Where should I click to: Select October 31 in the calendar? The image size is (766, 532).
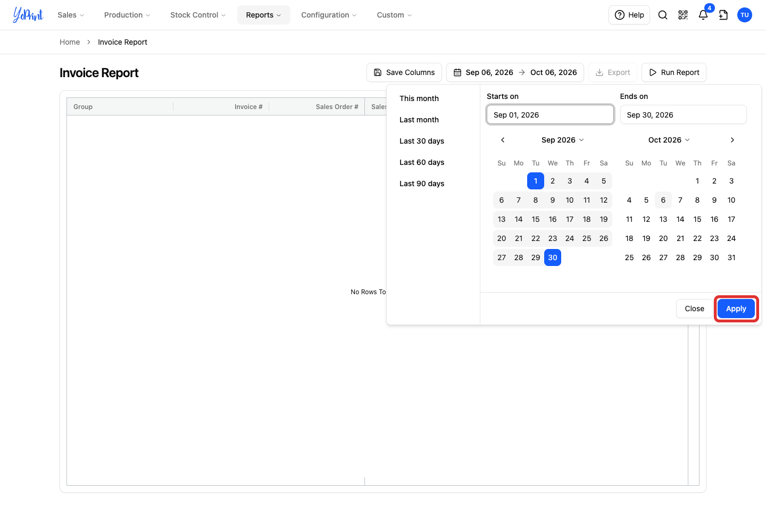(x=731, y=257)
